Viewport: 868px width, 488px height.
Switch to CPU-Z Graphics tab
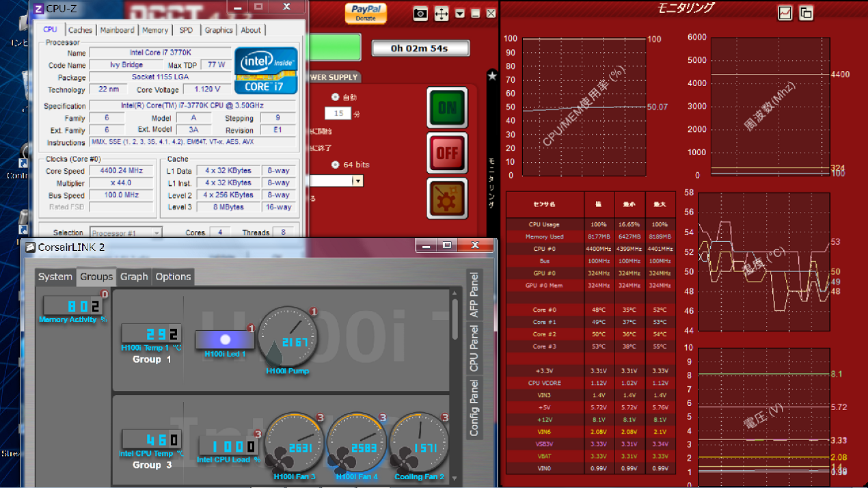coord(219,30)
